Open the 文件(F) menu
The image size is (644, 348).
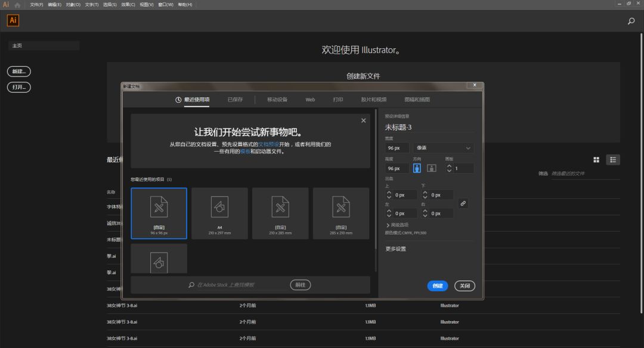pos(36,5)
